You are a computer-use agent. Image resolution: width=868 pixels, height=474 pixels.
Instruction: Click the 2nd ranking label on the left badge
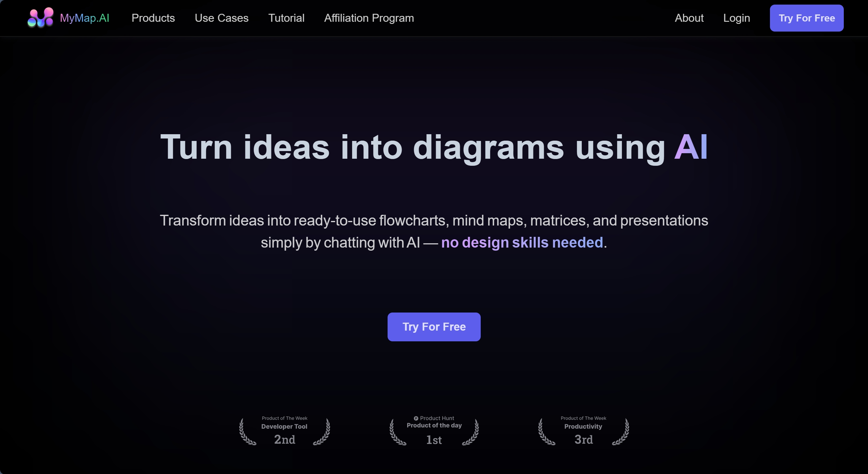coord(284,440)
